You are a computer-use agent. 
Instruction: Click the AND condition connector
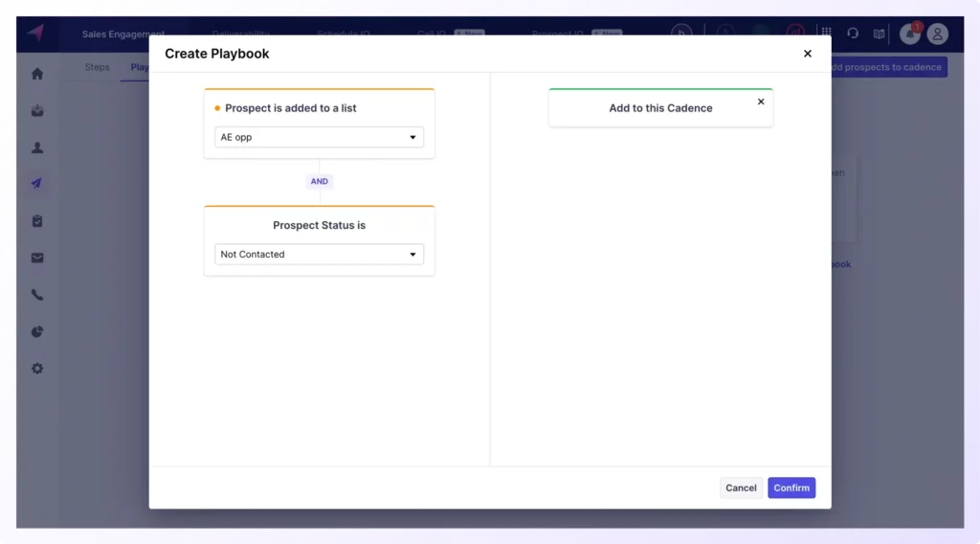point(320,181)
